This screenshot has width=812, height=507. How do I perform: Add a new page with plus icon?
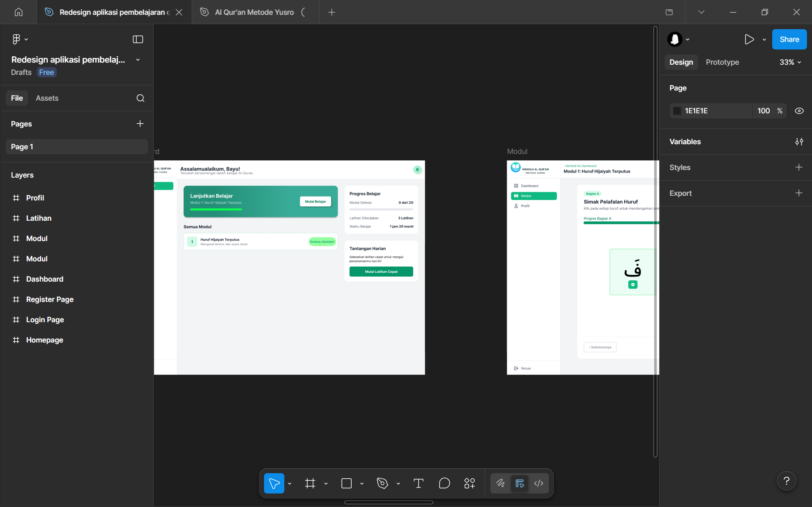point(140,123)
